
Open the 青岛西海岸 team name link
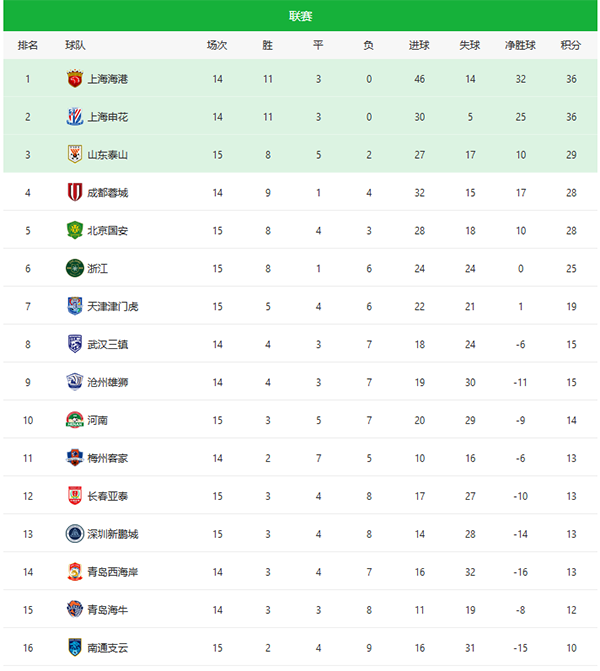[113, 572]
